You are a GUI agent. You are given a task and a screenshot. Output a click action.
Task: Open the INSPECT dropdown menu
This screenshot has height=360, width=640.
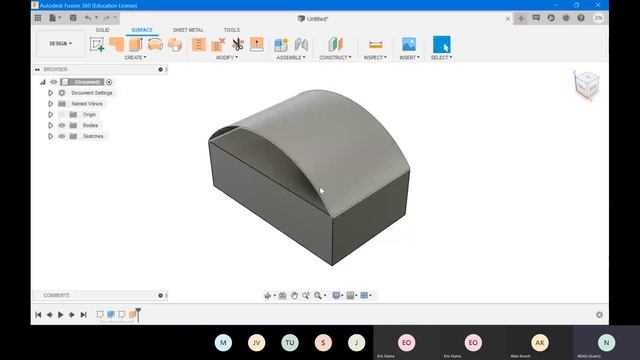click(x=375, y=58)
